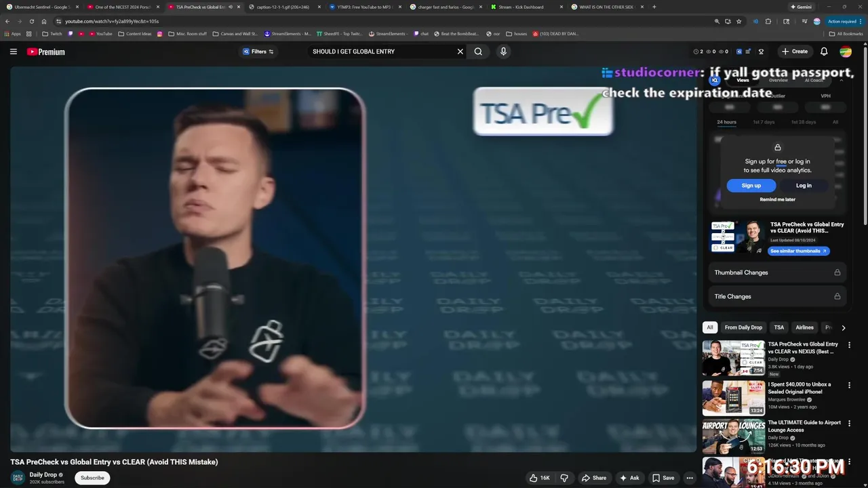Viewport: 868px width, 488px height.
Task: Open the account avatar menu
Action: click(846, 52)
